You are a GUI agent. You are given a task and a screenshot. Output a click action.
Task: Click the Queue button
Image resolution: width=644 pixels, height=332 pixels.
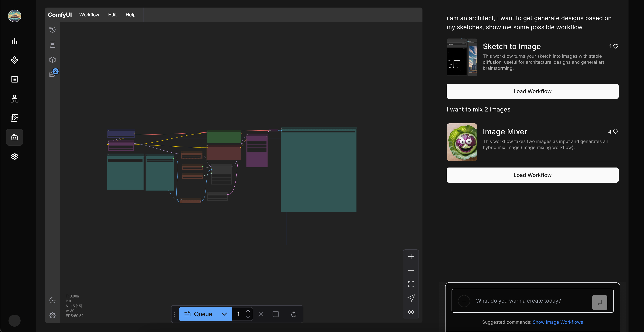pyautogui.click(x=198, y=314)
